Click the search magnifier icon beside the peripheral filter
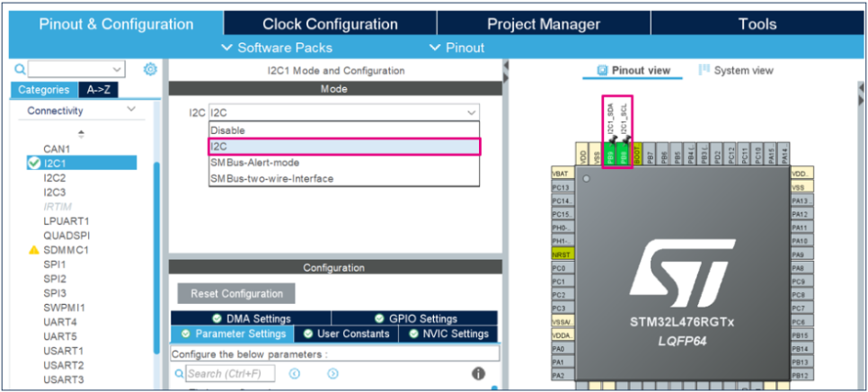Viewport: 868px width, 392px height. coord(20,69)
